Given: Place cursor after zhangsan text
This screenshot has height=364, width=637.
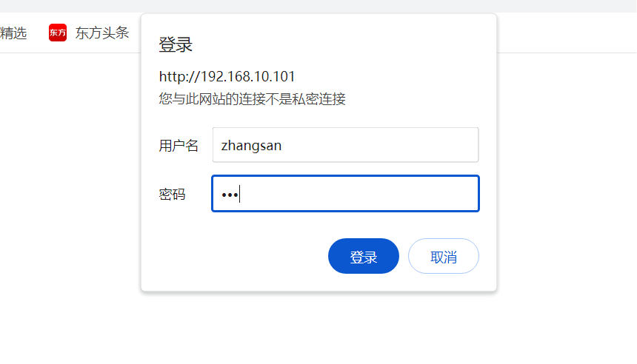Looking at the screenshot, I should (282, 145).
